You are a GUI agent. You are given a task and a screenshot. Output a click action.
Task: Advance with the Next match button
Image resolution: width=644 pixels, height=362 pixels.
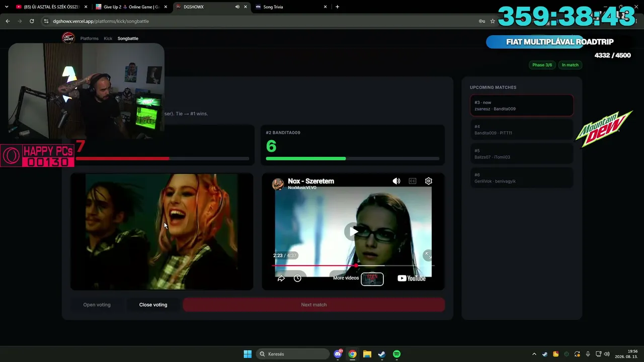click(314, 305)
